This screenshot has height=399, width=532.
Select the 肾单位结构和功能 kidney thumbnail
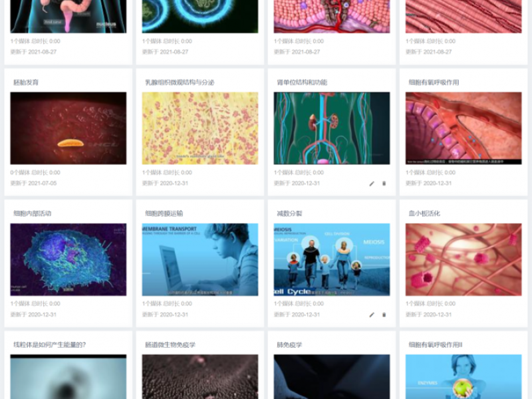(x=332, y=128)
